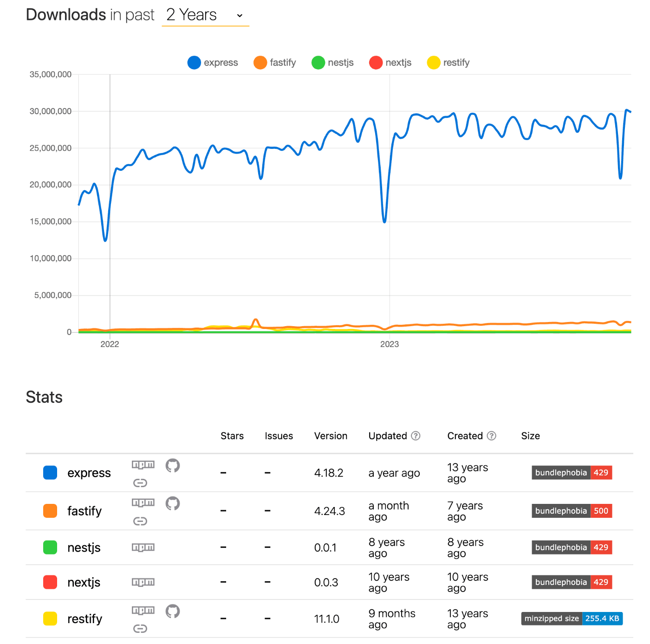Viewport: 650px width, 644px height.
Task: Click the Stars column header
Action: click(x=232, y=436)
